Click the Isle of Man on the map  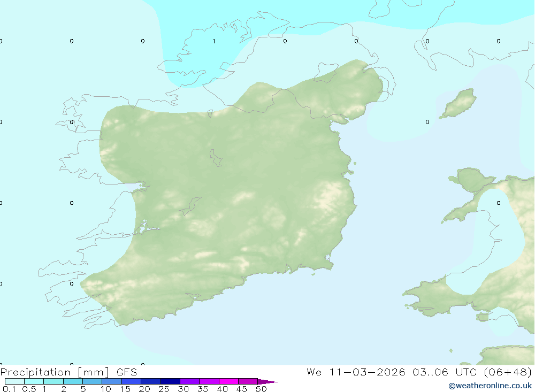point(458,103)
